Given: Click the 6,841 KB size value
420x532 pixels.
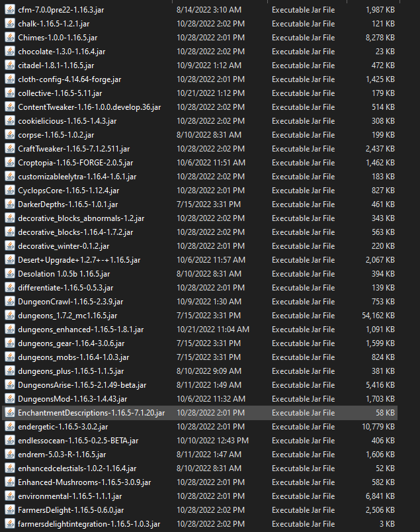Looking at the screenshot, I should click(x=380, y=496).
